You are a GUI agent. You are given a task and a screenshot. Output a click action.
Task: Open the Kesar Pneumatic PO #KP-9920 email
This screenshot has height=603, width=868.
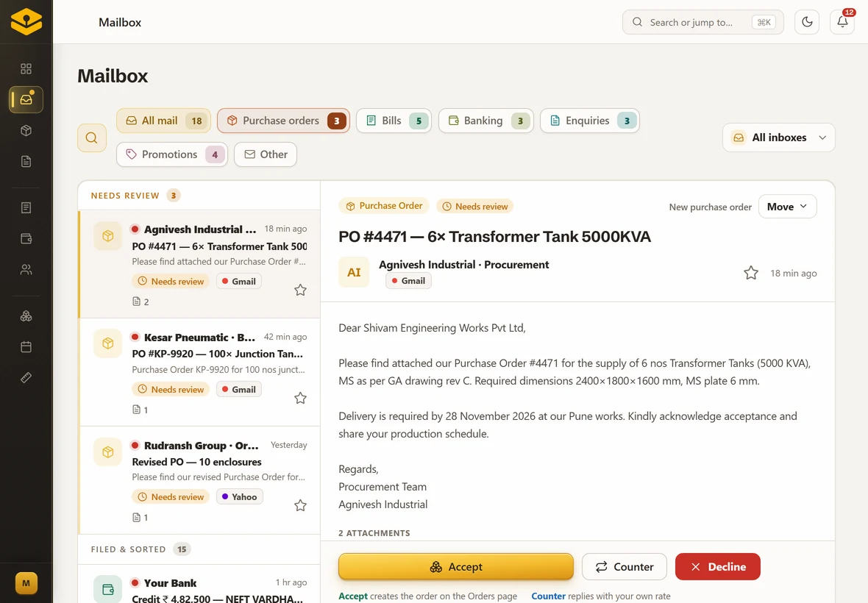200,372
